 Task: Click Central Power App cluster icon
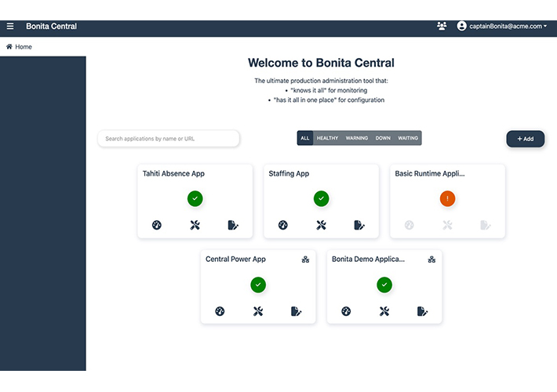[x=305, y=260]
